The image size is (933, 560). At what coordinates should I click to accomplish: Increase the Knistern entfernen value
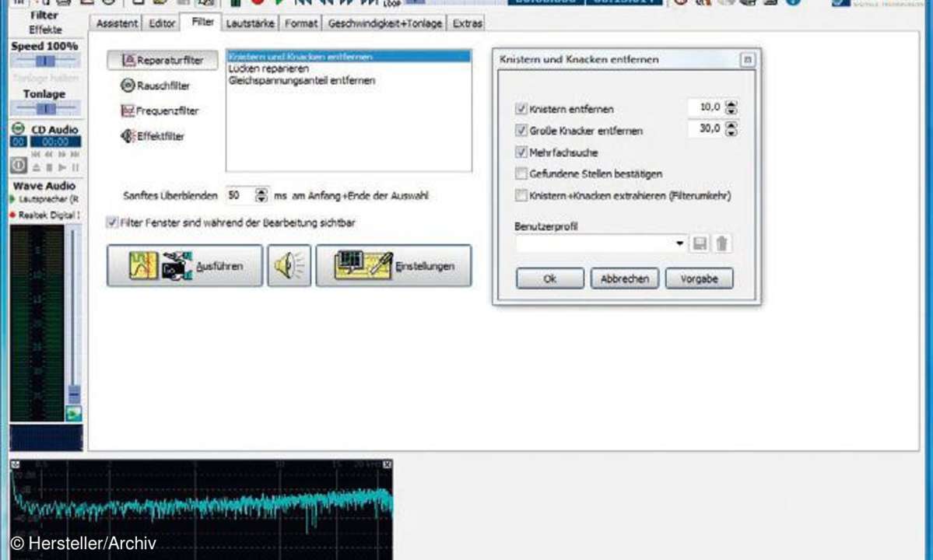tap(731, 103)
